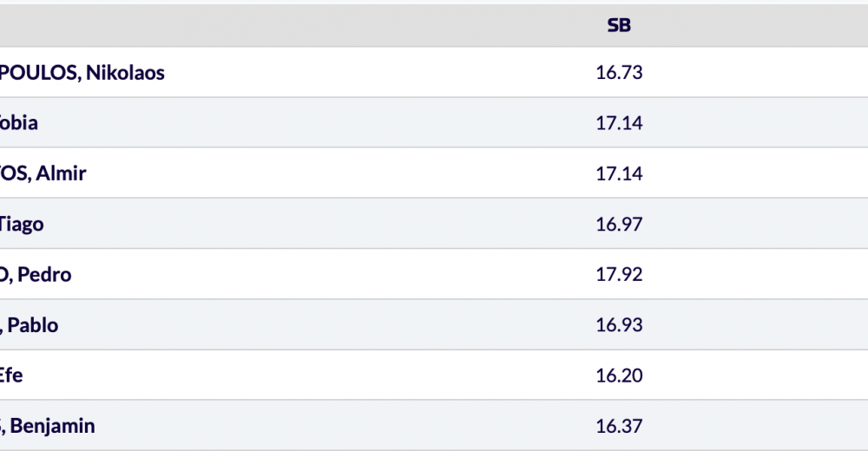Click the 16.37 SB value

[x=619, y=426]
